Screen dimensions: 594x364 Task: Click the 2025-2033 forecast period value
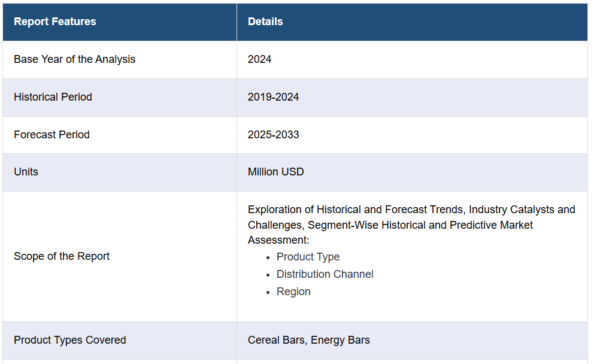tap(273, 135)
